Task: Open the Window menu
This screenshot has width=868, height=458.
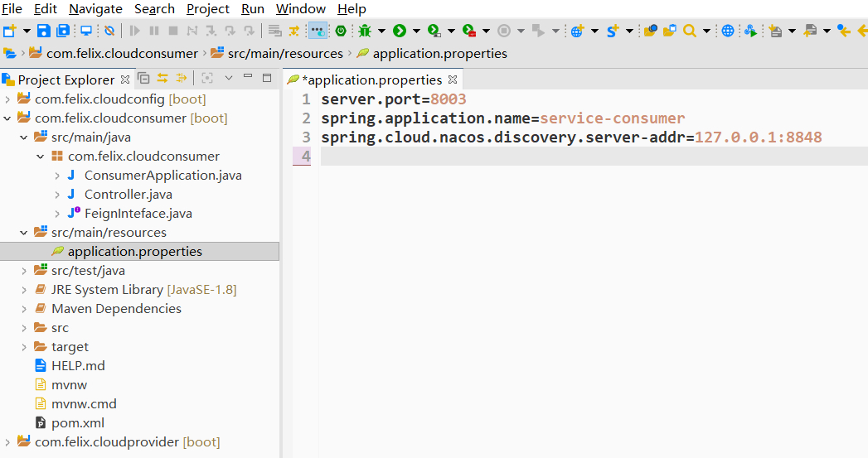Action: 301,9
